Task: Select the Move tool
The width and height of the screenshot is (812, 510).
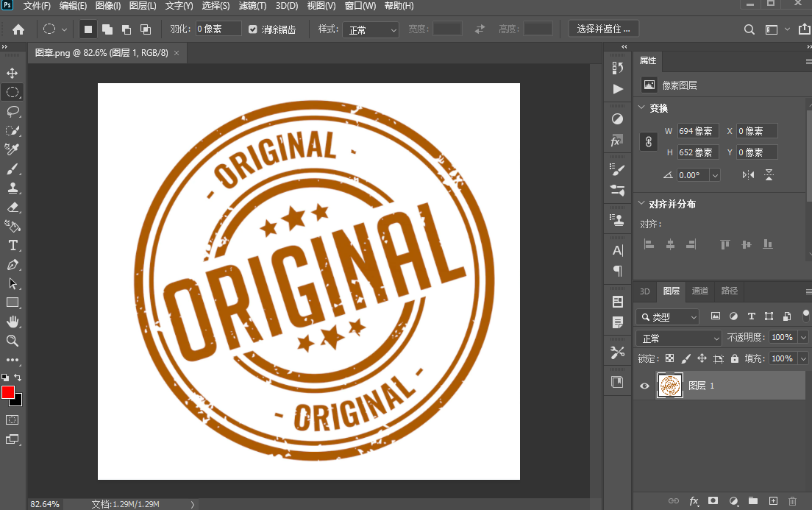Action: point(13,73)
